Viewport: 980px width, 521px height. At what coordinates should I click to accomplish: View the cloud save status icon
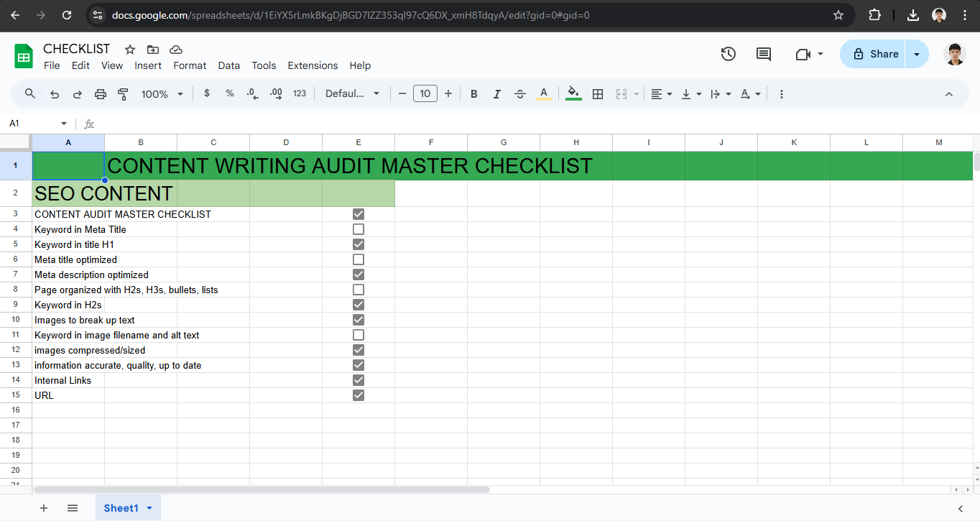[176, 50]
